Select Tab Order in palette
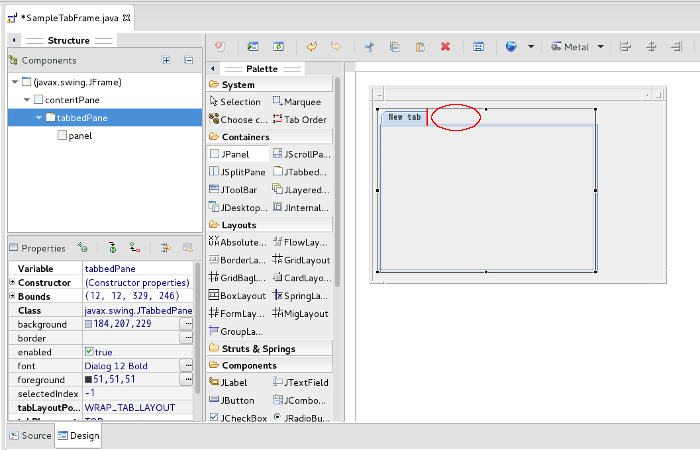 (300, 120)
